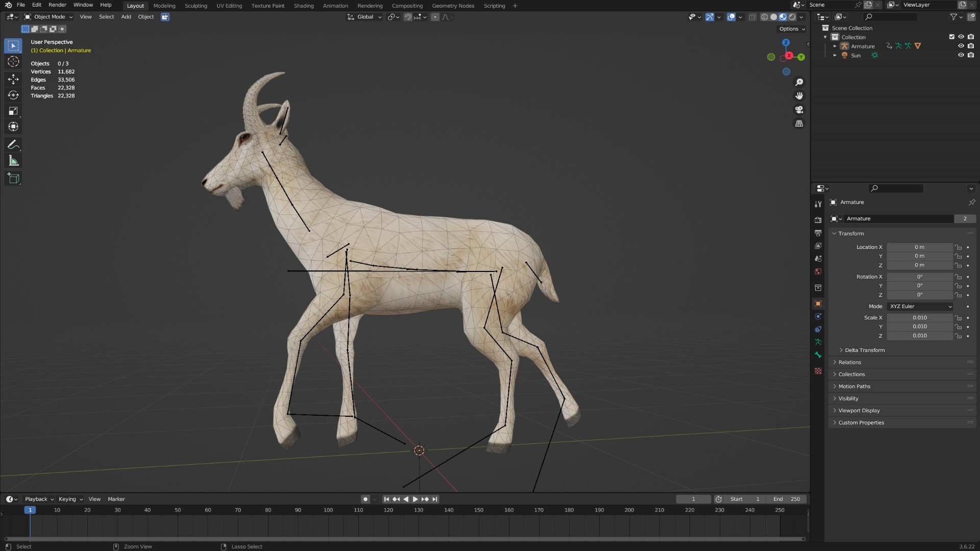980x551 pixels.
Task: Open the Render properties tab
Action: (x=818, y=220)
